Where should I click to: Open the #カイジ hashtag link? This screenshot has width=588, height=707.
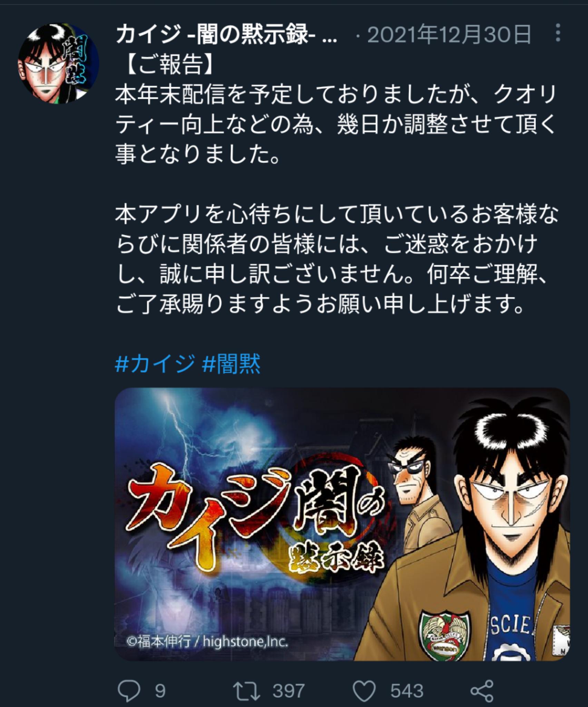tap(154, 364)
